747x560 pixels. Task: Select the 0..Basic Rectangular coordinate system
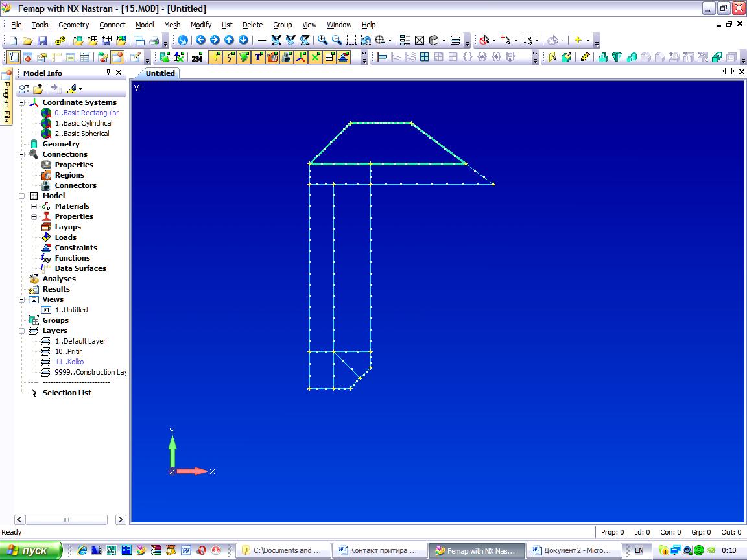click(x=86, y=113)
